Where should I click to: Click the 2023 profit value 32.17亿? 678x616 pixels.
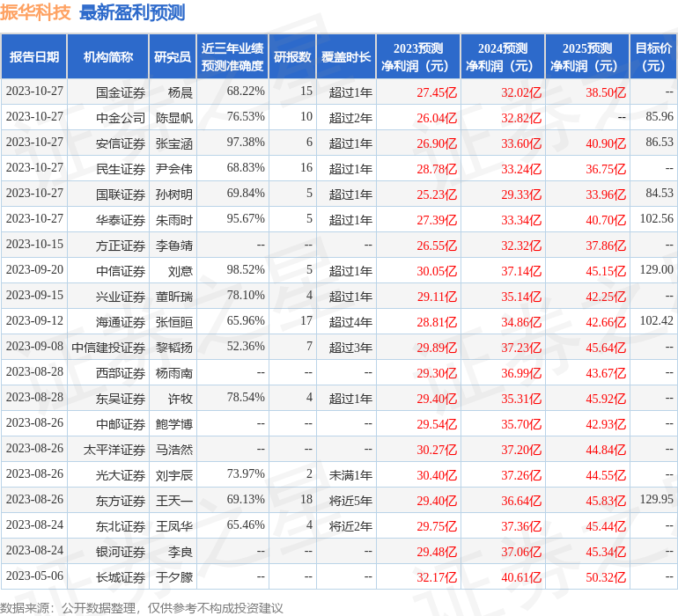pyautogui.click(x=437, y=577)
